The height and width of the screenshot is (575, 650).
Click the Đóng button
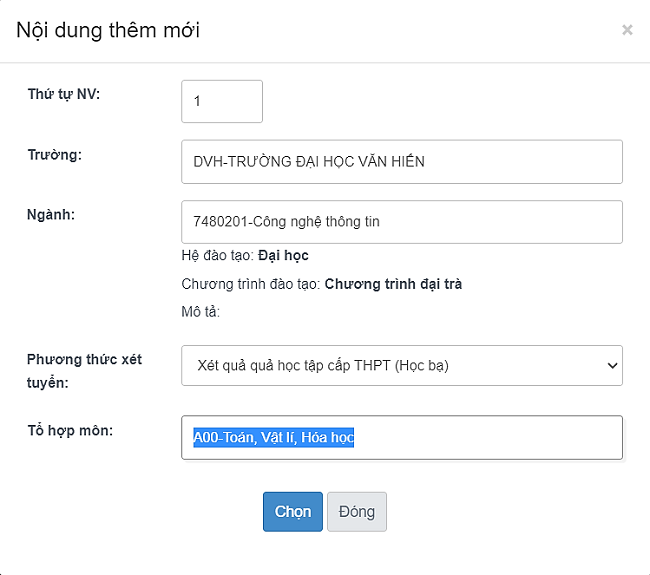[357, 512]
